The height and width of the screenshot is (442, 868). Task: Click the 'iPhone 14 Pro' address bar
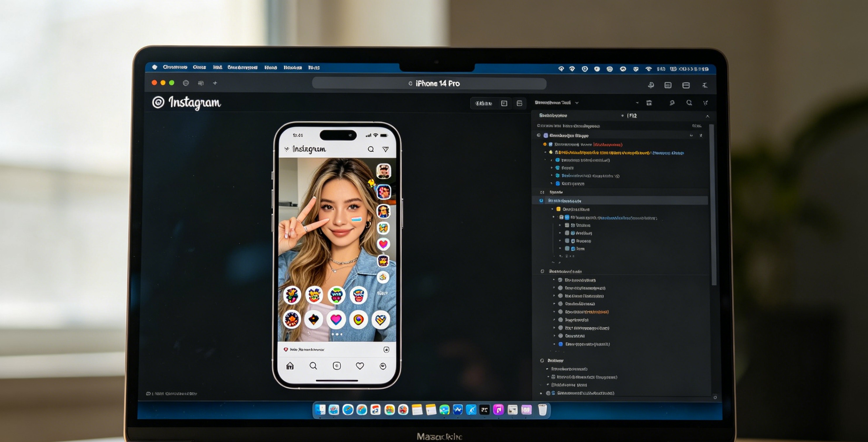429,83
